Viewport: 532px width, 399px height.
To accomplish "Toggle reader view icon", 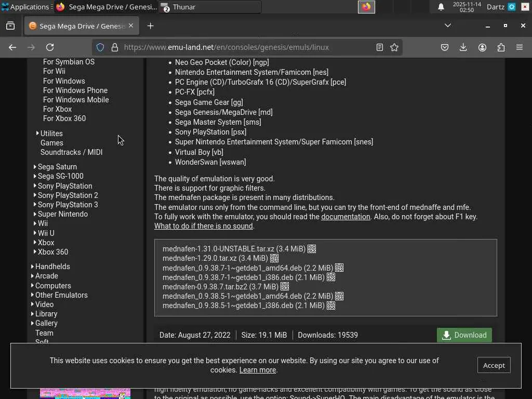I will (x=380, y=47).
